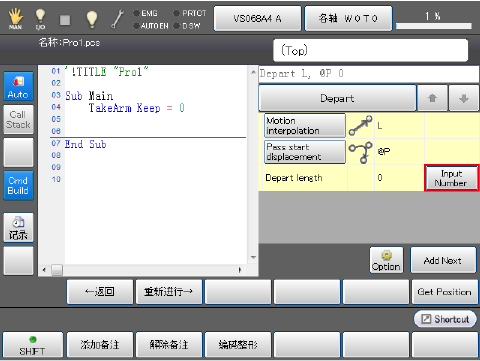
Task: Select code line 03 Sub Main
Action: (x=89, y=96)
